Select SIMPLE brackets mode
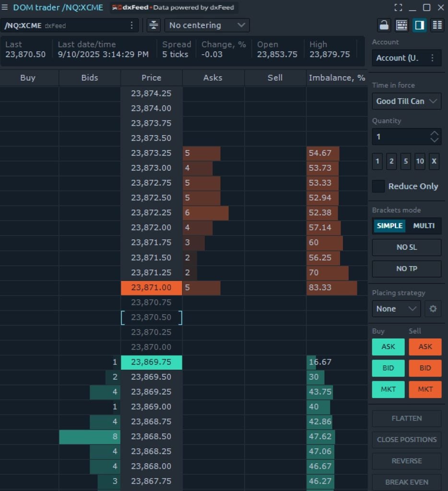Screen dimensions: 448x491 pyautogui.click(x=389, y=226)
